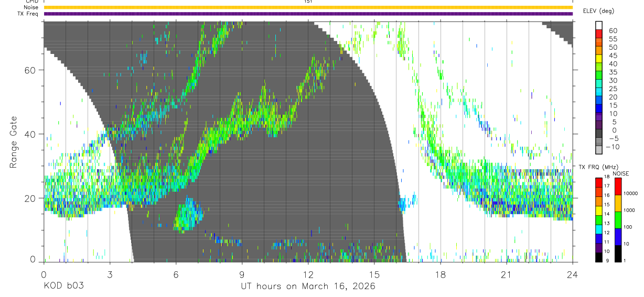Click the "UT hours on March 16, 2026" axis title

coord(308,287)
